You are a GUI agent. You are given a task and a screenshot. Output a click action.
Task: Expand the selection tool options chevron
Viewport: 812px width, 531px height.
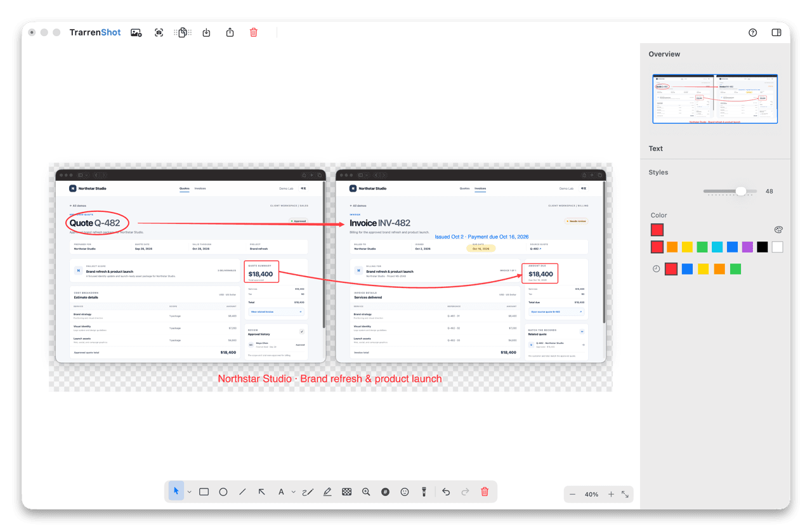pos(189,492)
